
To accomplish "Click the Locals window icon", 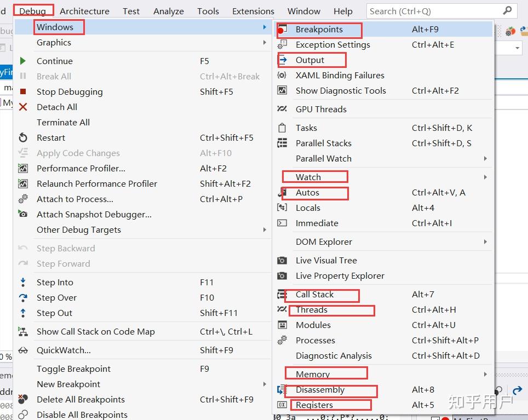I will [282, 208].
